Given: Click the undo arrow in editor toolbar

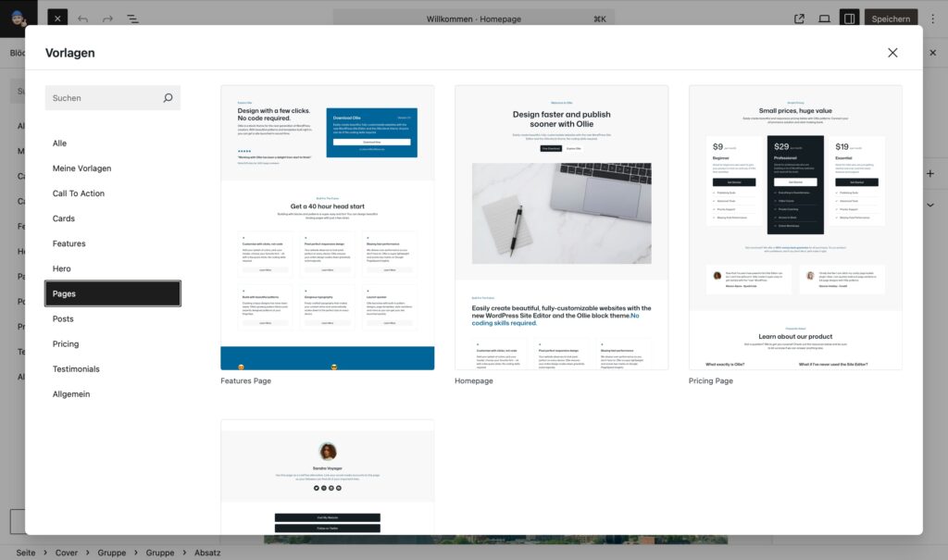Looking at the screenshot, I should click(x=82, y=19).
